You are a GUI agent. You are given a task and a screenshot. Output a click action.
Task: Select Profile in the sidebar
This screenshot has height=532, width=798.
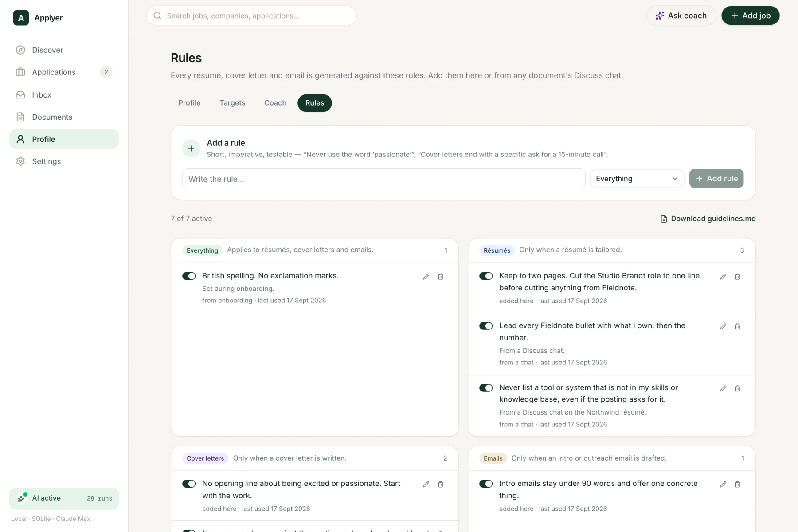point(64,139)
